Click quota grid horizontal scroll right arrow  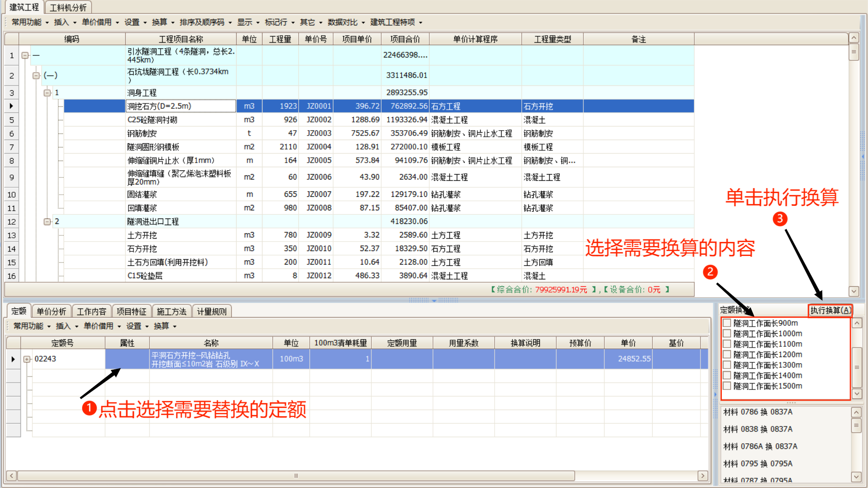pos(703,476)
